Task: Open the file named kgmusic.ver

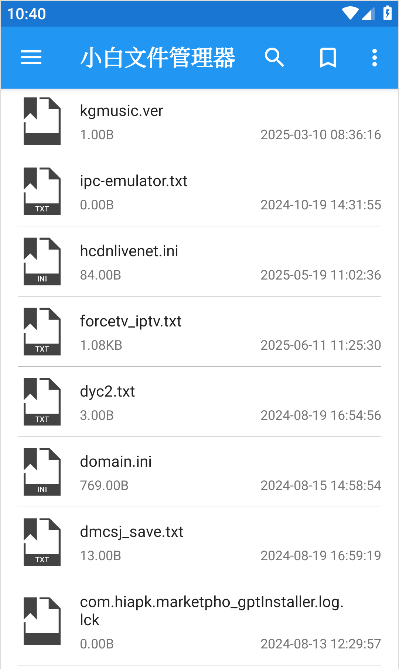Action: [x=199, y=122]
